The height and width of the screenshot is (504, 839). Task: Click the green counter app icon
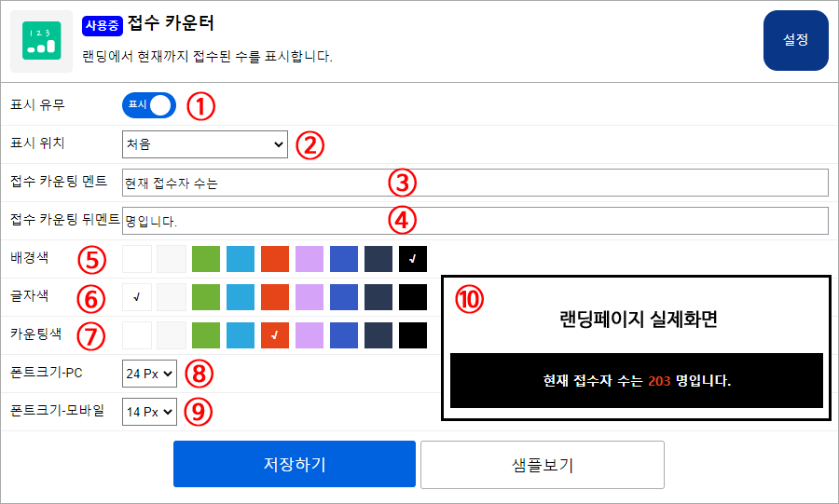41,41
